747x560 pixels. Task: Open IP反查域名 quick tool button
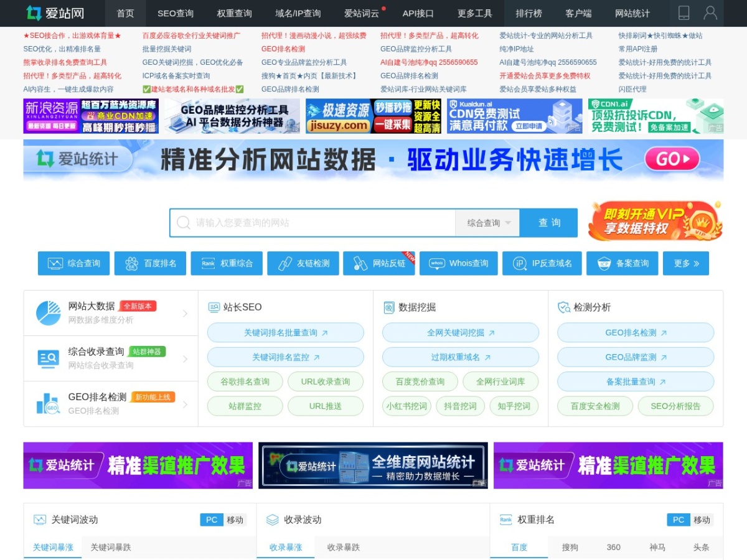point(542,263)
